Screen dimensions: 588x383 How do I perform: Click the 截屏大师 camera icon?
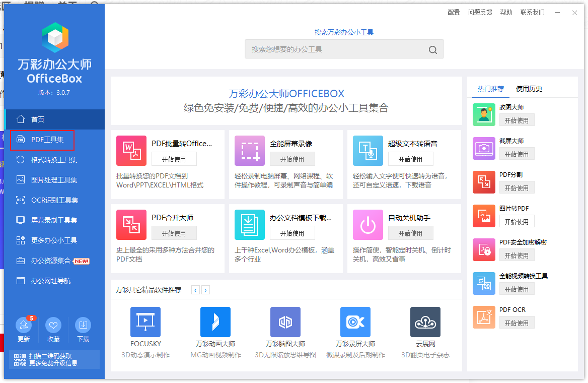(x=484, y=148)
